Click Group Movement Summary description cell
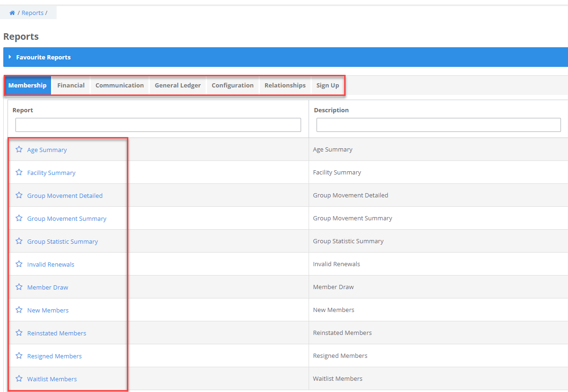Image resolution: width=568 pixels, height=392 pixels. click(438, 218)
